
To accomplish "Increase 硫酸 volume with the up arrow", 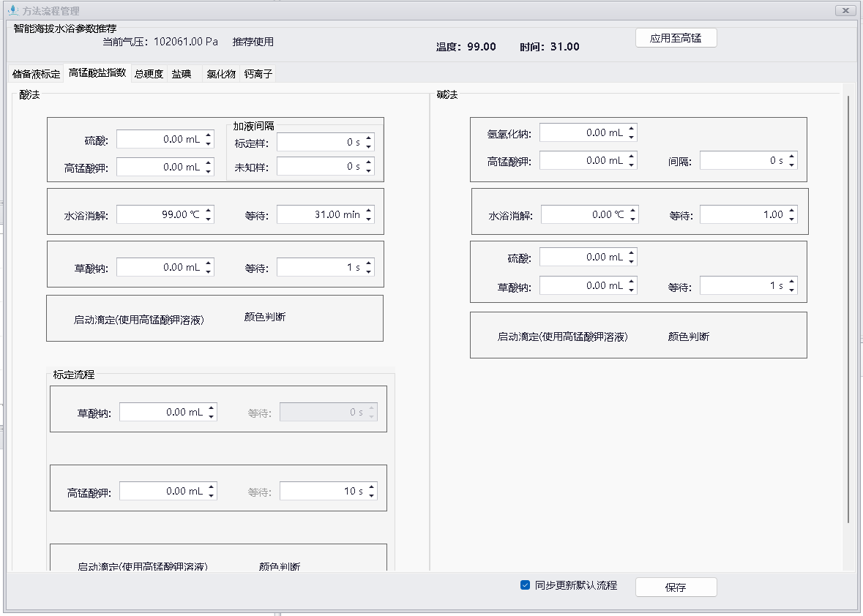I will pyautogui.click(x=209, y=135).
